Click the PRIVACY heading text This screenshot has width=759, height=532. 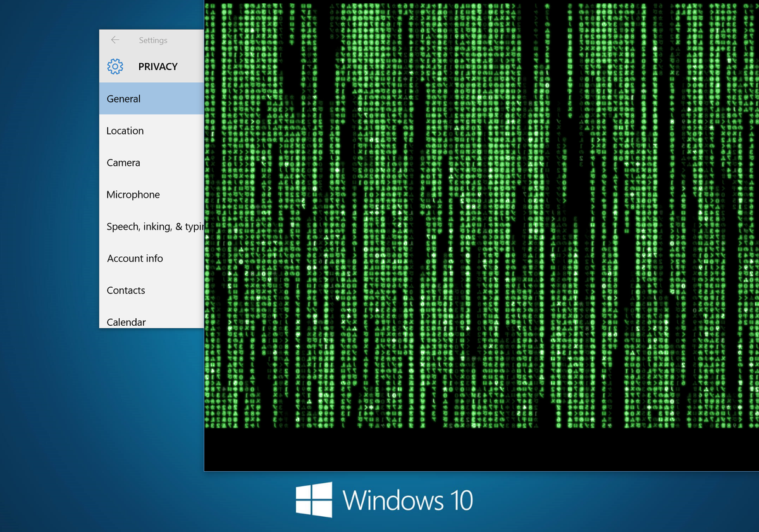158,66
